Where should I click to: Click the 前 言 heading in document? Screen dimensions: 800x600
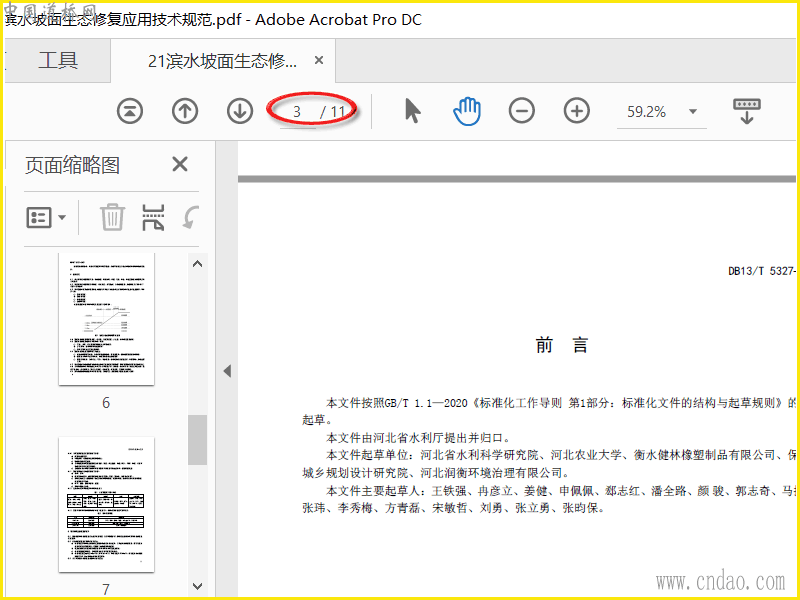coord(562,345)
